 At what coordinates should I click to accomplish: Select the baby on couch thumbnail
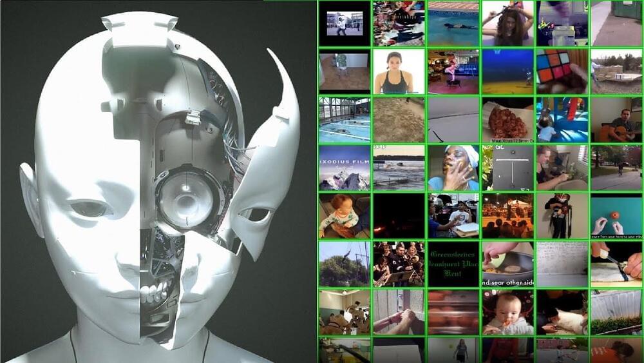[345, 215]
